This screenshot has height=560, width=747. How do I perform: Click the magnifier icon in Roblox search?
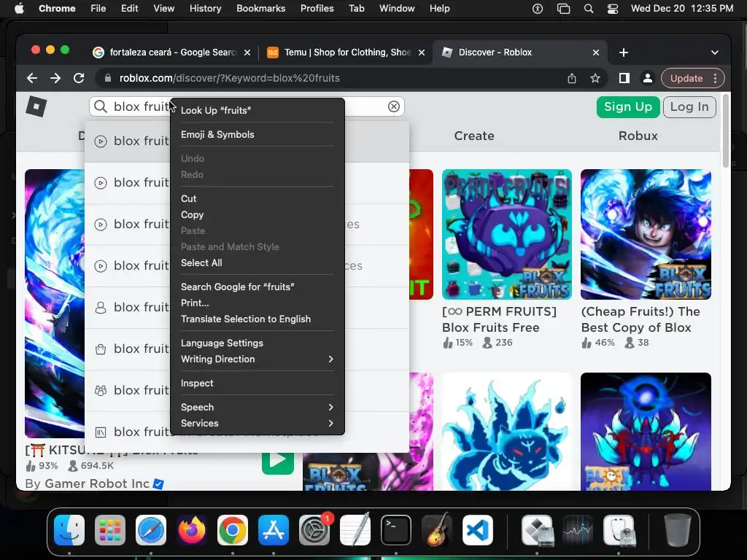click(x=101, y=106)
